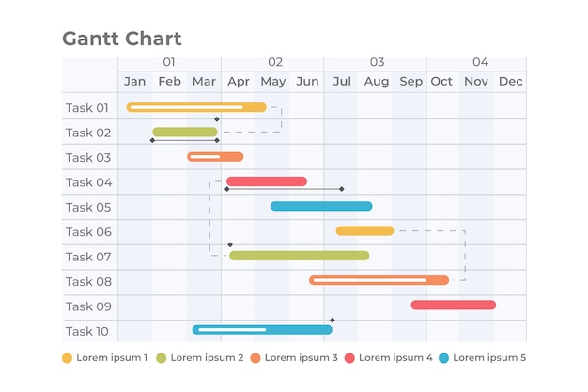Click the orange Task 08 bar
The height and width of the screenshot is (392, 588).
(x=379, y=280)
